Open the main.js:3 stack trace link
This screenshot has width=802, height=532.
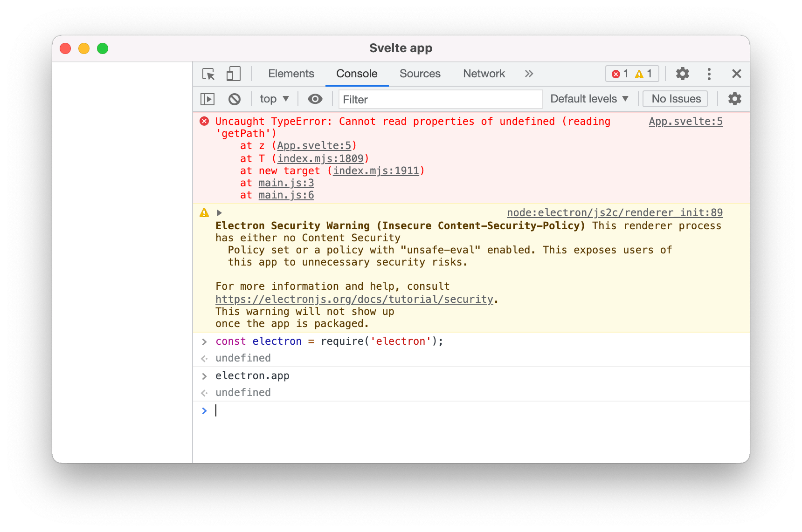[286, 183]
